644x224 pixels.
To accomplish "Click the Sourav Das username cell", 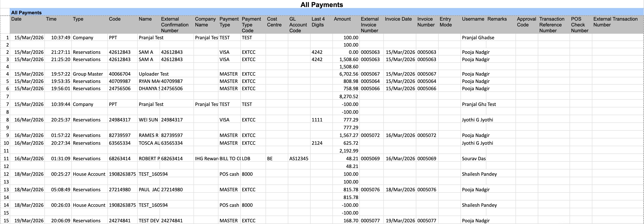I will click(x=473, y=159).
